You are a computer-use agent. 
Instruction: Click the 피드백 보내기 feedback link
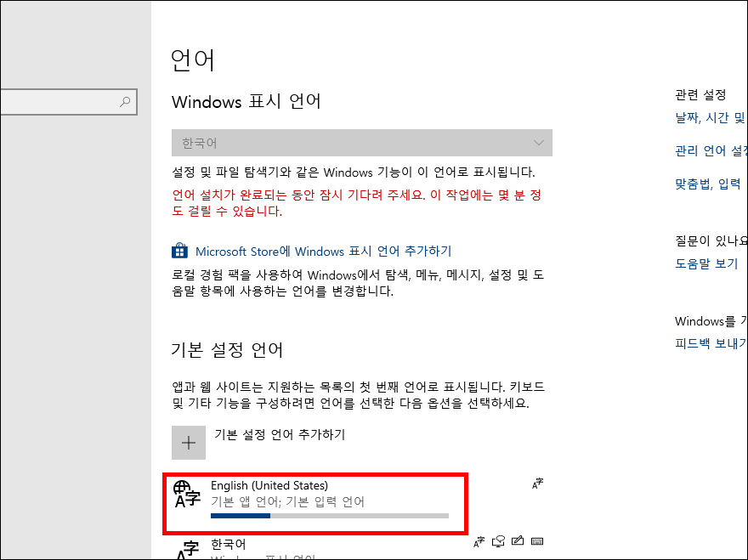coord(711,343)
